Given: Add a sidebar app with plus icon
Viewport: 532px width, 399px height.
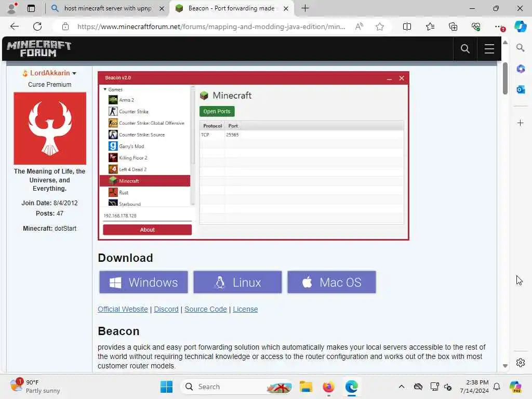Looking at the screenshot, I should coord(521,123).
